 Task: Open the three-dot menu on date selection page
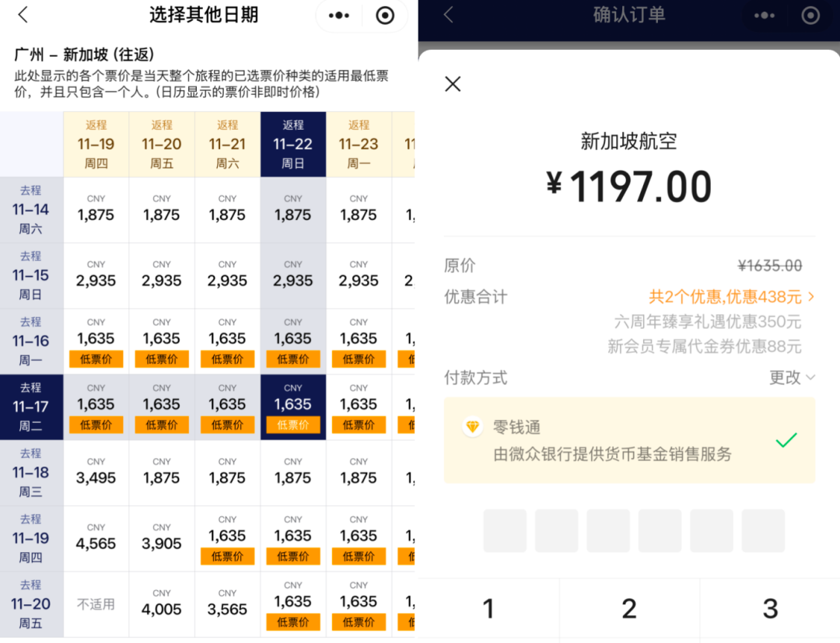tap(339, 16)
